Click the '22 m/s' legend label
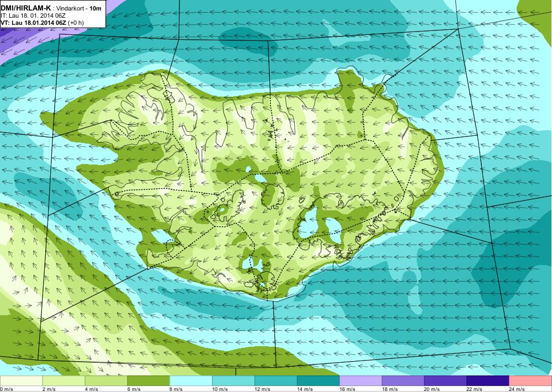 [475, 389]
